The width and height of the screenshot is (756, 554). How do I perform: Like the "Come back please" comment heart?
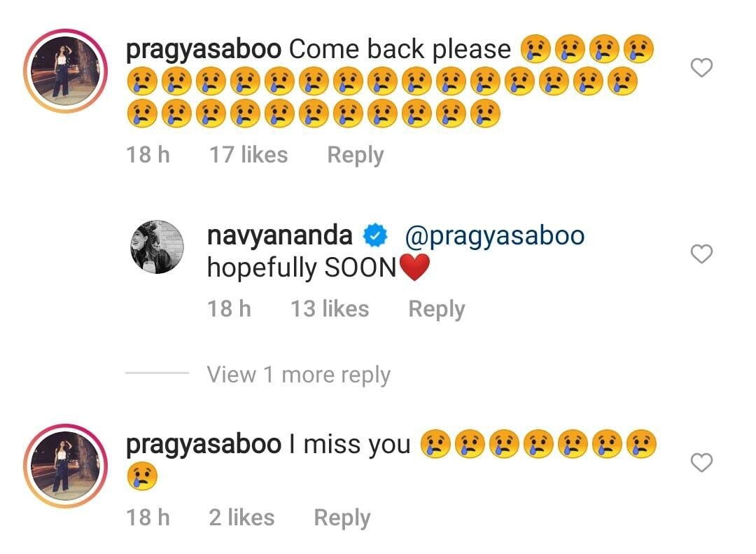click(x=701, y=67)
